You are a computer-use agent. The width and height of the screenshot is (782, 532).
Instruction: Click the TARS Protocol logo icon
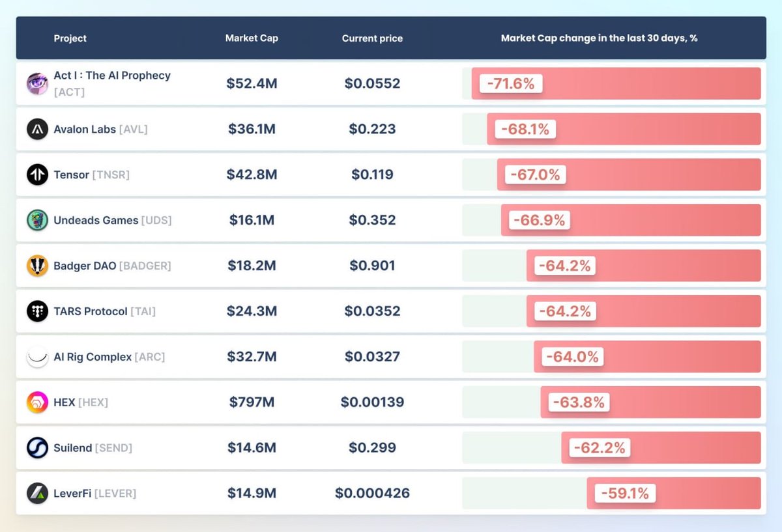pyautogui.click(x=37, y=311)
